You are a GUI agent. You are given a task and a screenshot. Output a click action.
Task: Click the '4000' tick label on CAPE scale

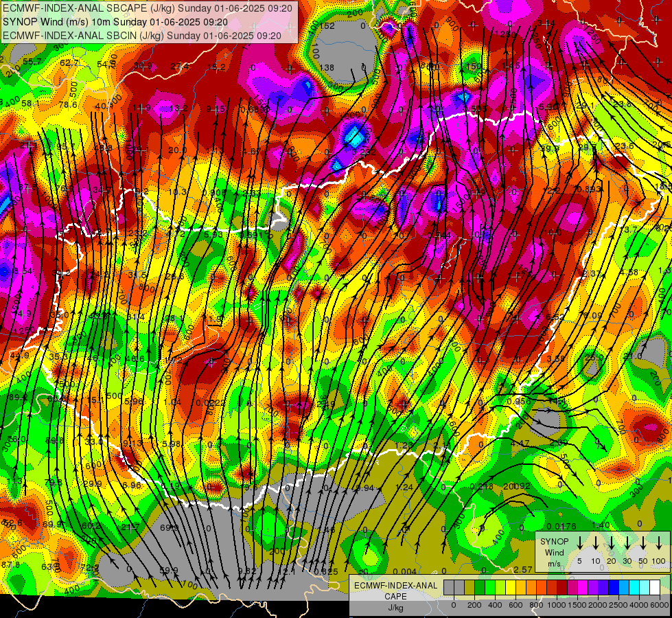pyautogui.click(x=639, y=605)
